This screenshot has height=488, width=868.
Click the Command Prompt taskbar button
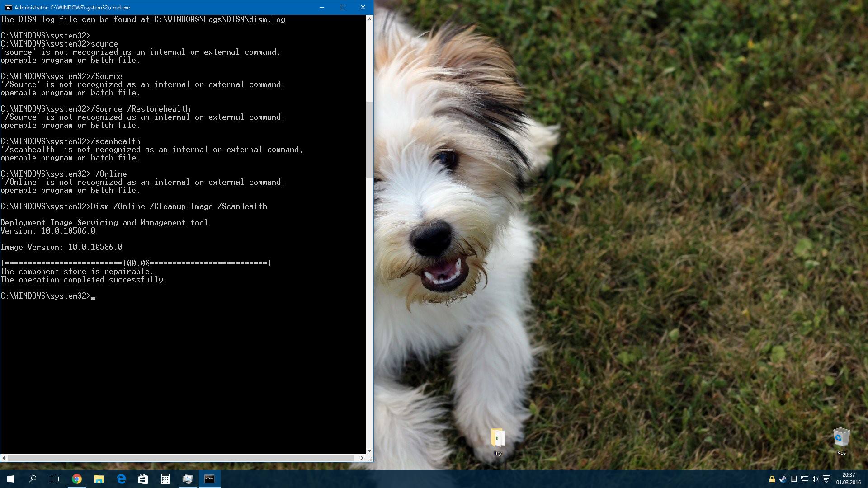coord(209,479)
